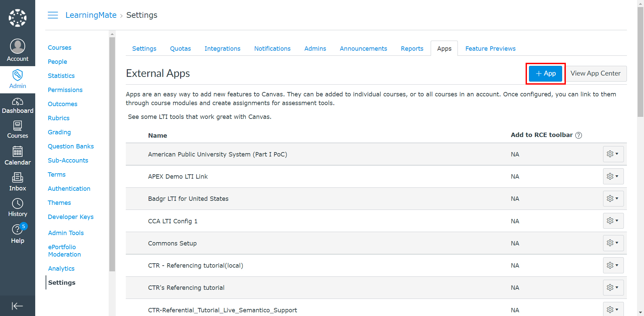Image resolution: width=644 pixels, height=316 pixels.
Task: Click 'CCA LTI Config 1' app name
Action: (173, 221)
